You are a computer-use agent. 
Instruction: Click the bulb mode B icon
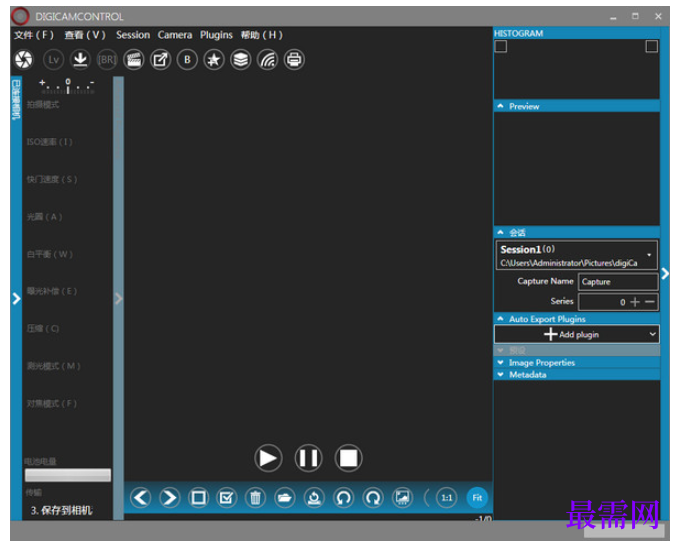click(187, 60)
